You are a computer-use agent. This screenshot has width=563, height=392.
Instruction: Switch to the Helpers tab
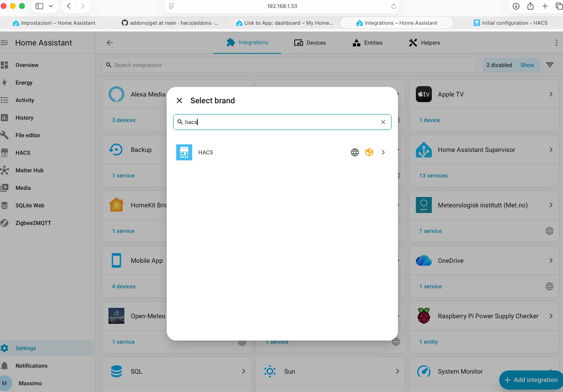(424, 43)
